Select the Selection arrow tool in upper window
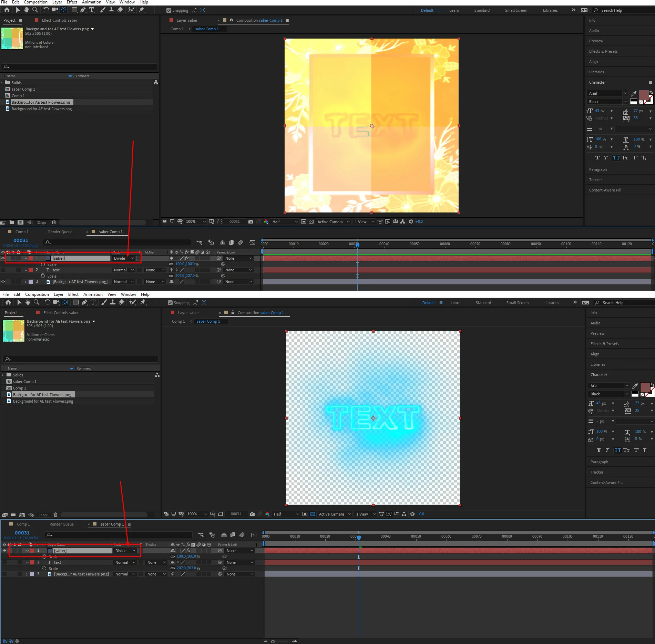655x644 pixels. [x=18, y=10]
